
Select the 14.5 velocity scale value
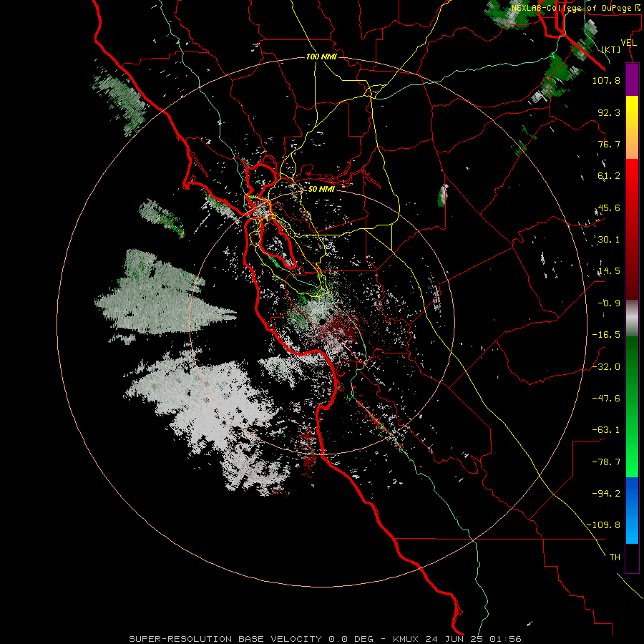[609, 271]
